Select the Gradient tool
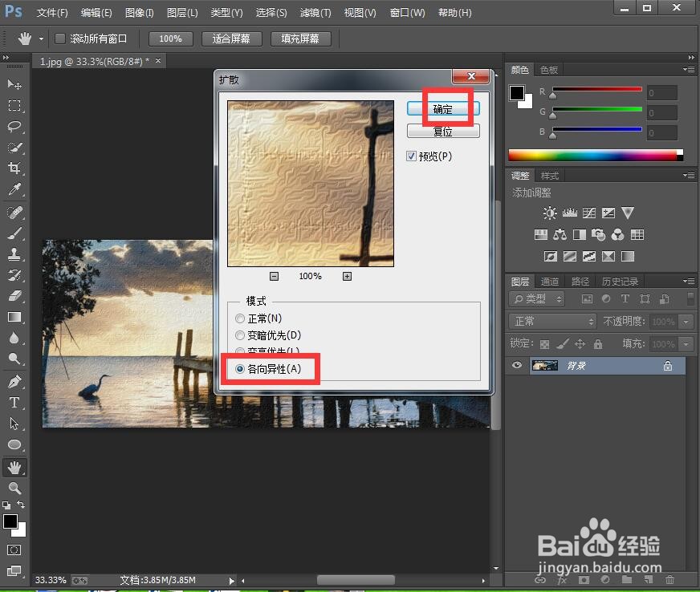Screen dimensions: 700x592 pos(14,317)
